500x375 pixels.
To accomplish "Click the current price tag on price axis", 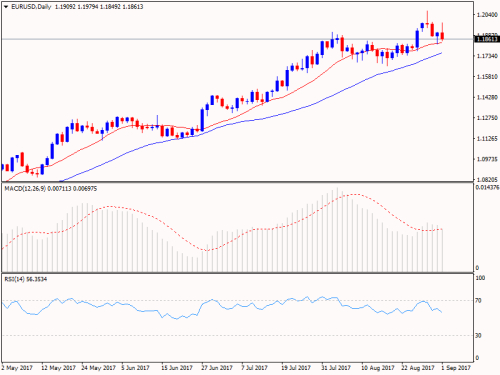I will click(x=487, y=39).
